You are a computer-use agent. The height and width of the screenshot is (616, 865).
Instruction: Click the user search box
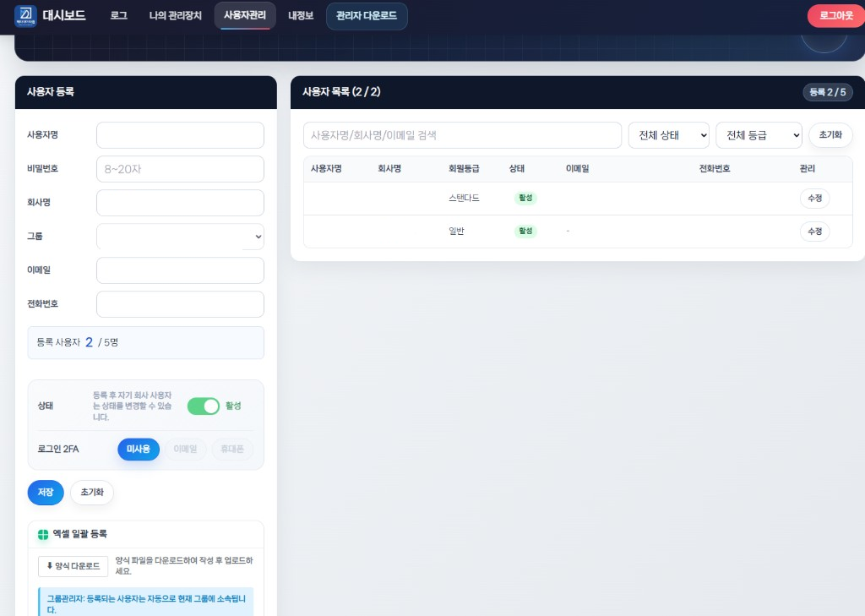[462, 135]
